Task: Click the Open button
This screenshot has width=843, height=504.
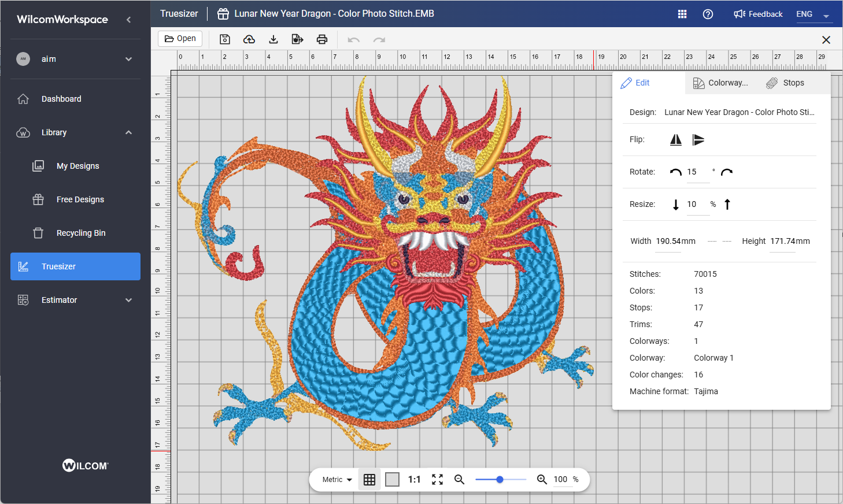Action: click(x=180, y=39)
